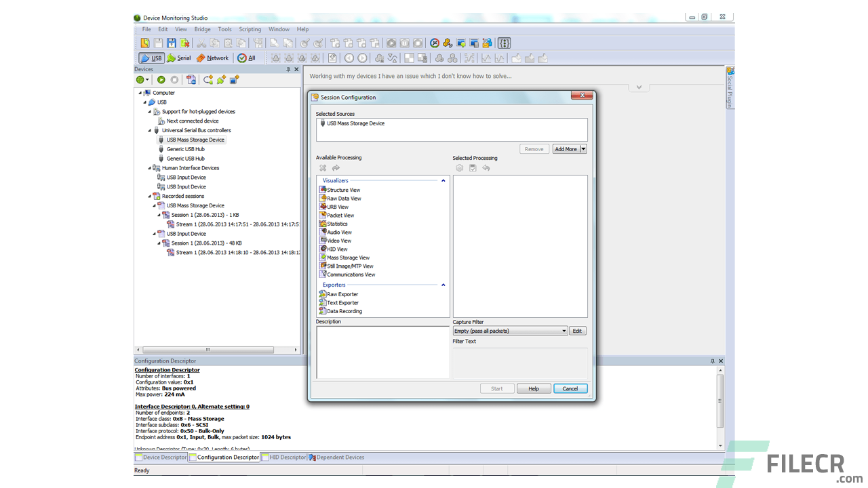This screenshot has height=488, width=868.
Task: Collapse the Visualizers group
Action: pyautogui.click(x=443, y=180)
